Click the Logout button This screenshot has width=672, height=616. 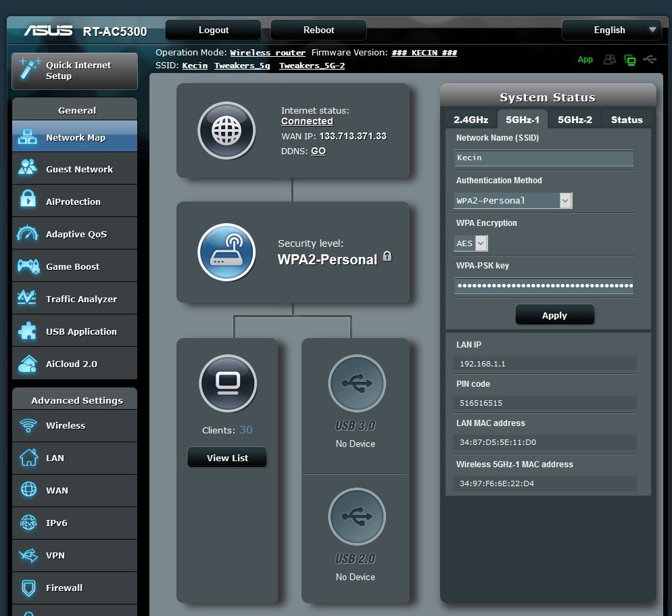214,30
